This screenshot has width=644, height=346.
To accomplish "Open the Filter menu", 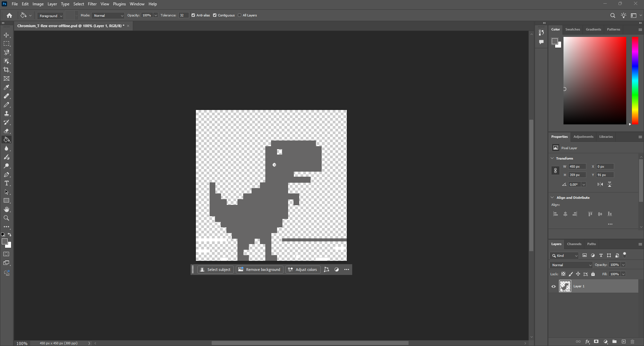I will click(x=92, y=4).
